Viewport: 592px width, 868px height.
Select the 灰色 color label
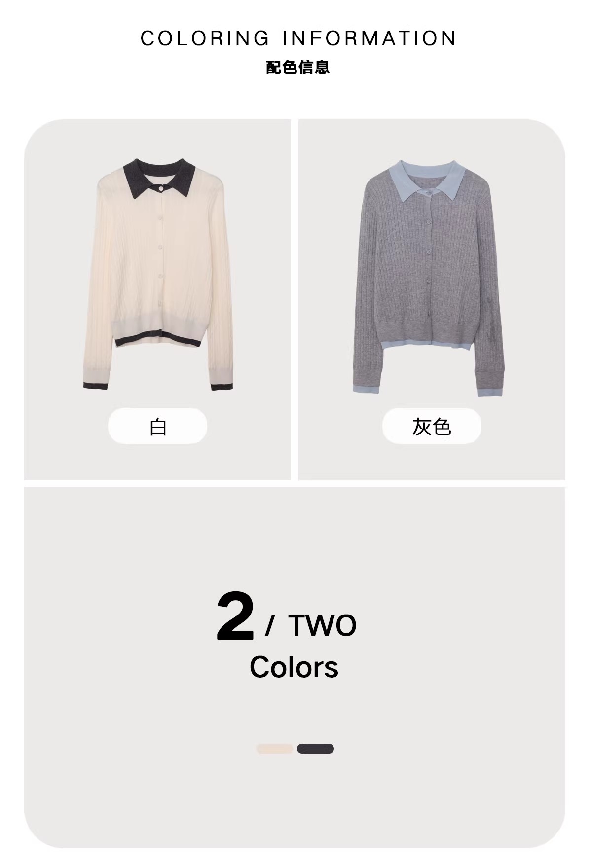click(432, 426)
